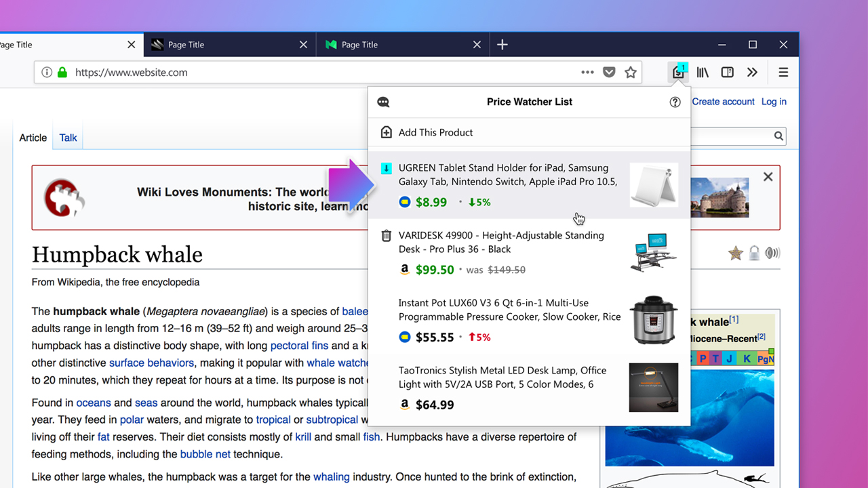Open the Price Watcher extension toolbar icon
Viewport: 868px width, 488px height.
(678, 72)
